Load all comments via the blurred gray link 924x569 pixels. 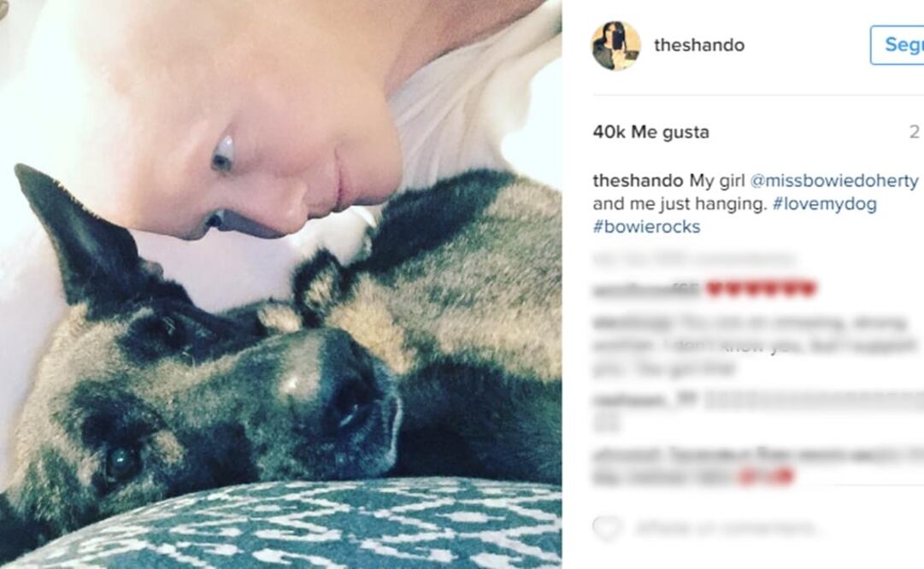point(694,259)
